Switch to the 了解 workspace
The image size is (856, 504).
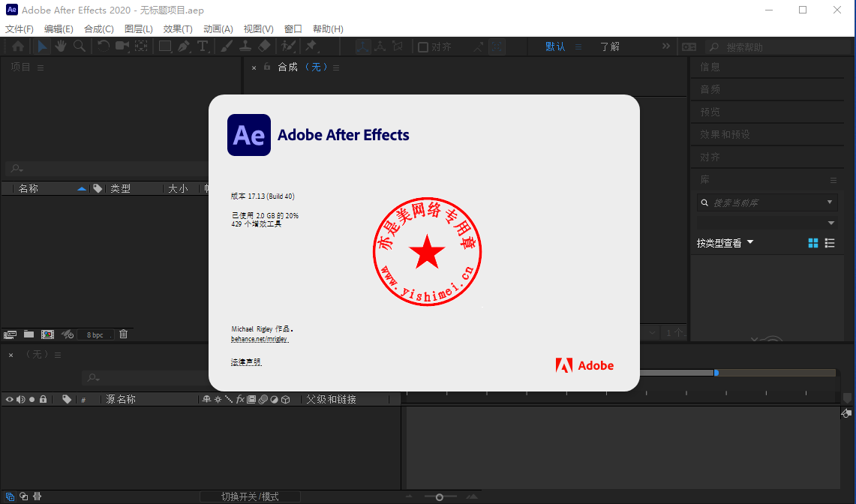tap(611, 47)
